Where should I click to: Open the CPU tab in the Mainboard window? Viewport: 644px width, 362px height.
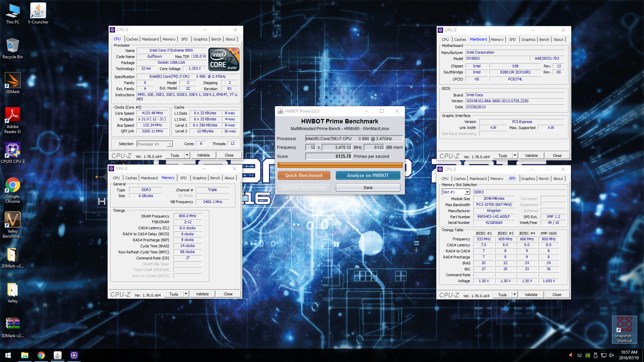(445, 40)
